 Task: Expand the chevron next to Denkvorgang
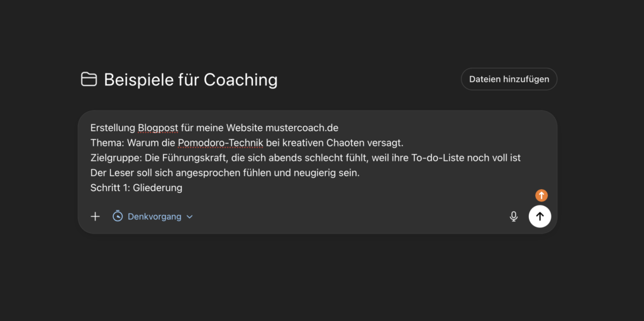point(190,217)
